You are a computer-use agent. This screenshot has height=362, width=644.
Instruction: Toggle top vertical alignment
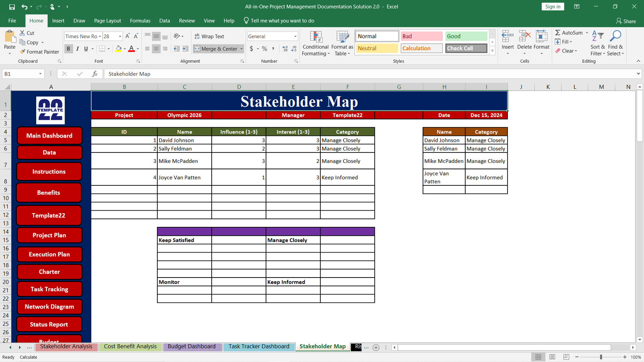147,36
